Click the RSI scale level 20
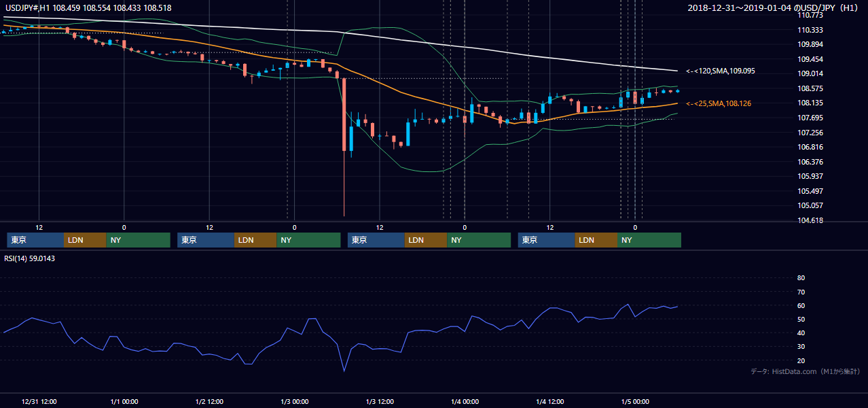Viewport: 868px width, 408px height. 801,360
